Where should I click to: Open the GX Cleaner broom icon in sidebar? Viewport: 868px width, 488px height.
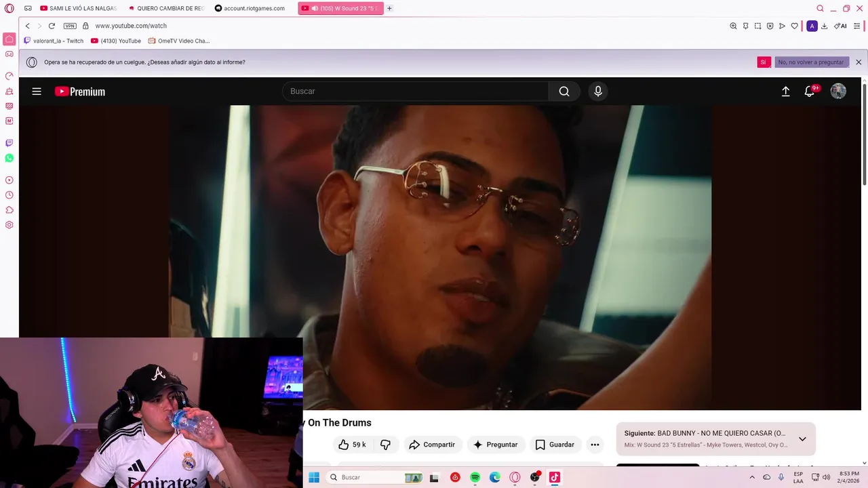point(9,91)
